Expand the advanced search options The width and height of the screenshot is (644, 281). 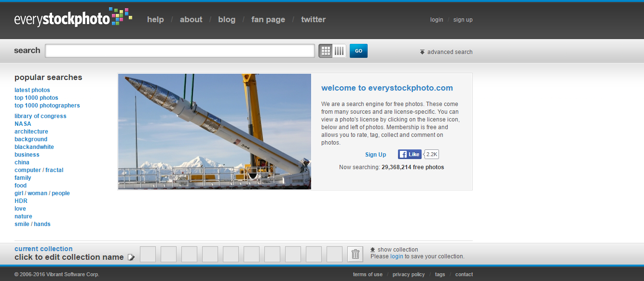tap(450, 52)
